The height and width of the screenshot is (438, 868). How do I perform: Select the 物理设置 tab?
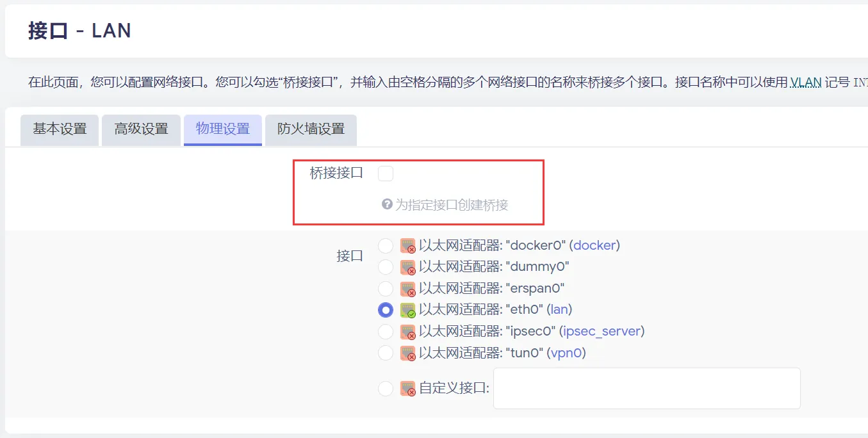(x=222, y=129)
